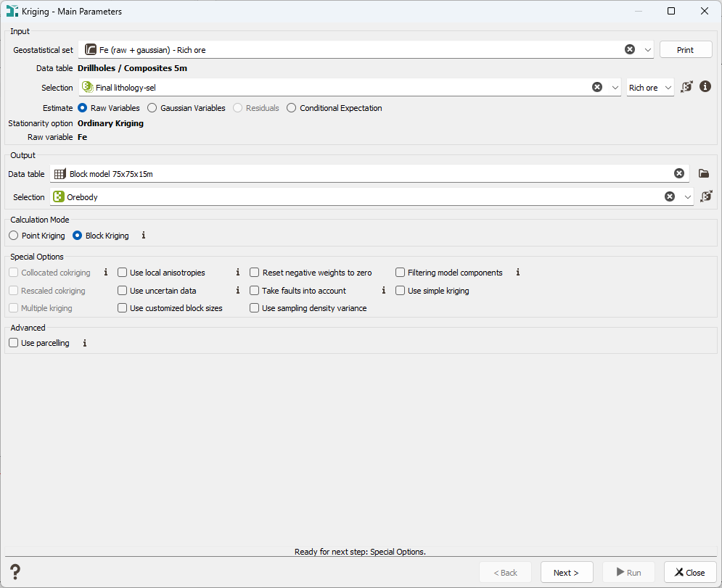Open the Rich ore dropdown
Image resolution: width=722 pixels, height=588 pixels.
[x=650, y=88]
